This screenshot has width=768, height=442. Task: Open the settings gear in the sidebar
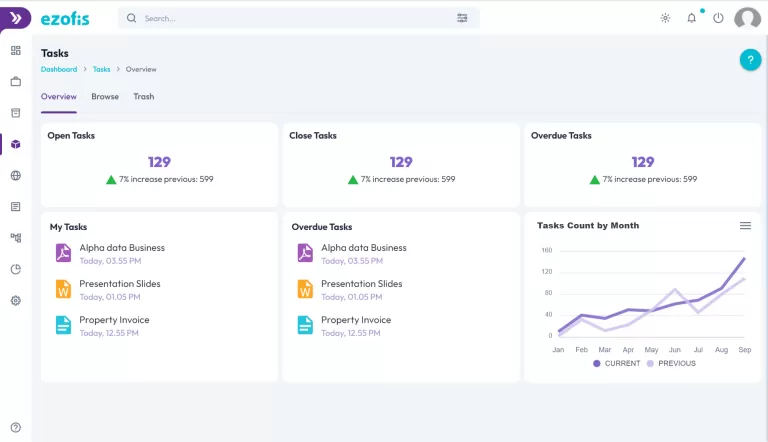click(x=15, y=300)
